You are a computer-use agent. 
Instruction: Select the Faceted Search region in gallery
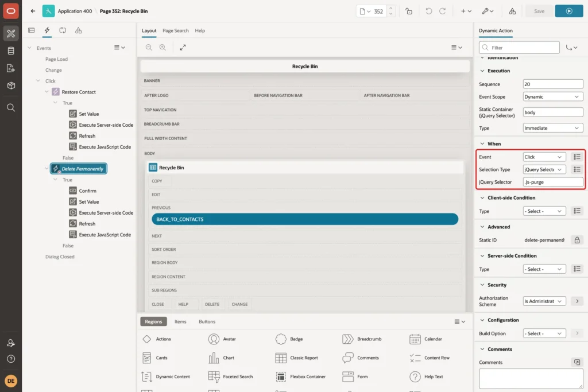[231, 377]
